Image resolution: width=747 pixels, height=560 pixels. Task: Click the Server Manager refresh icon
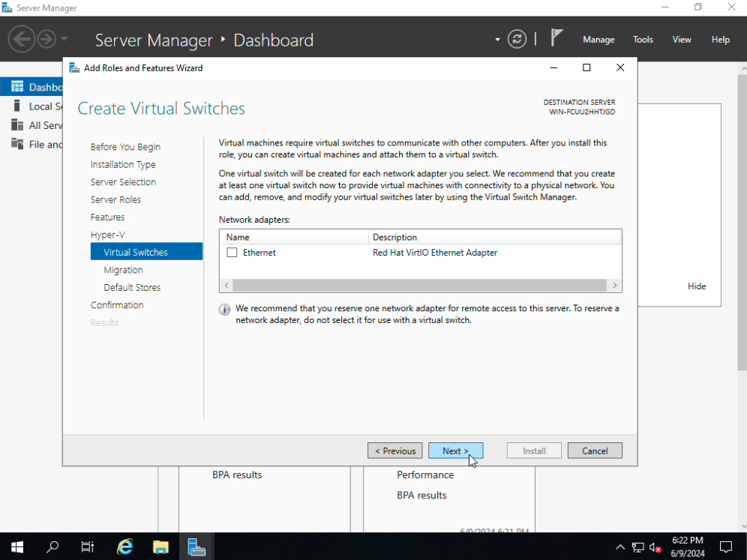(517, 39)
